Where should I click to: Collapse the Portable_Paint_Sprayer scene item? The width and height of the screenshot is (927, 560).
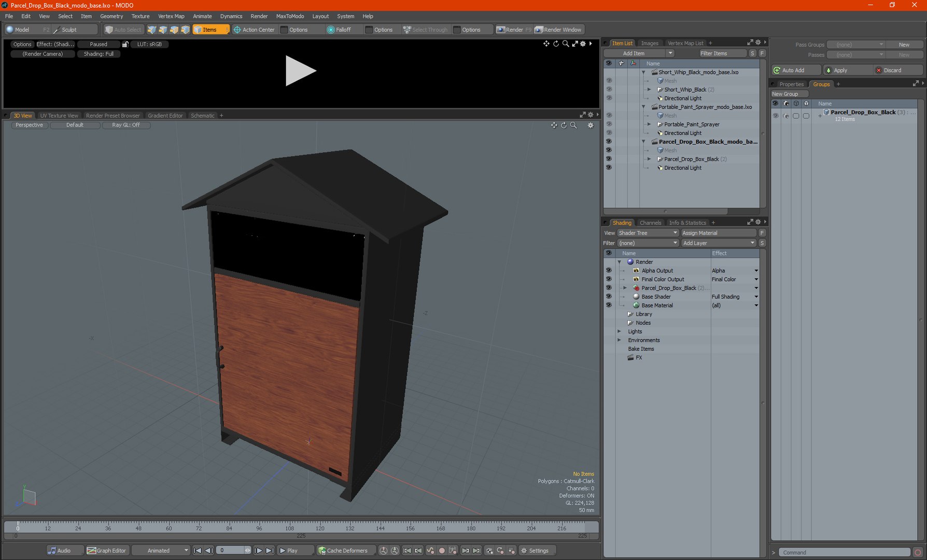coord(643,107)
